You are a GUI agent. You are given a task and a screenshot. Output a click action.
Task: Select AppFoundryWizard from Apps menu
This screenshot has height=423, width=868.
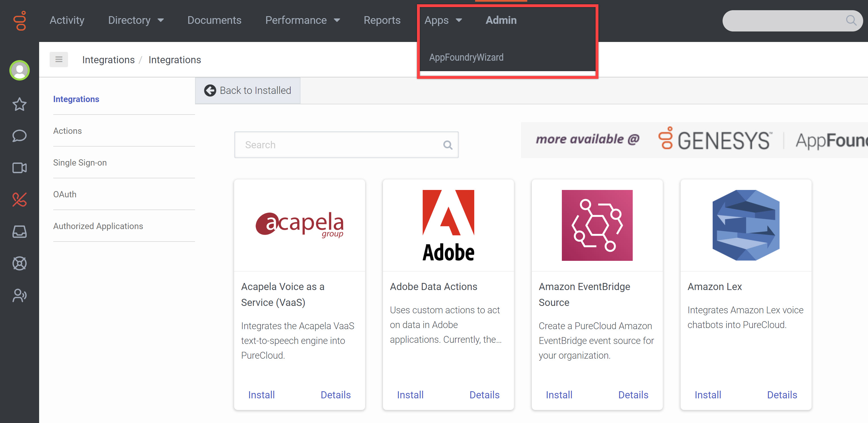click(466, 57)
